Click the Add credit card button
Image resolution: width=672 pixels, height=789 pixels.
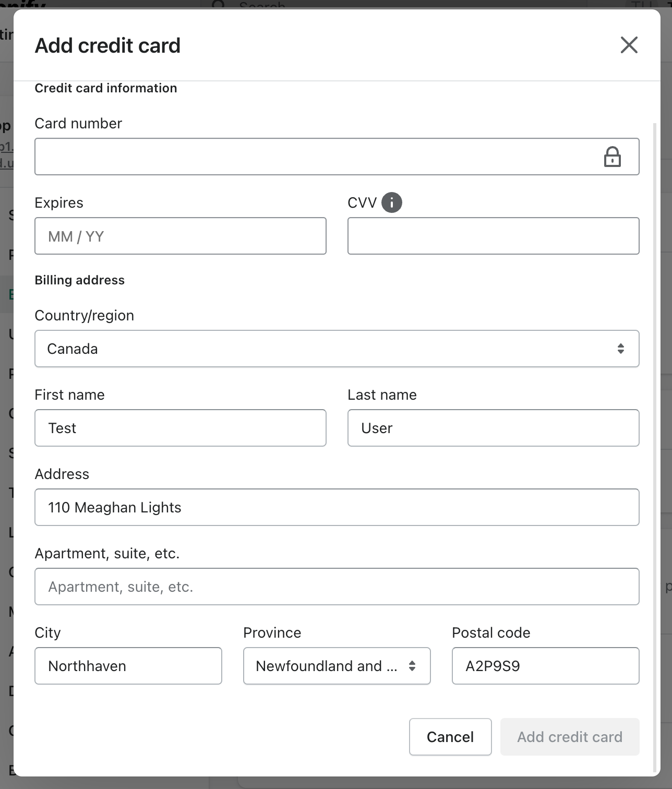pyautogui.click(x=569, y=737)
